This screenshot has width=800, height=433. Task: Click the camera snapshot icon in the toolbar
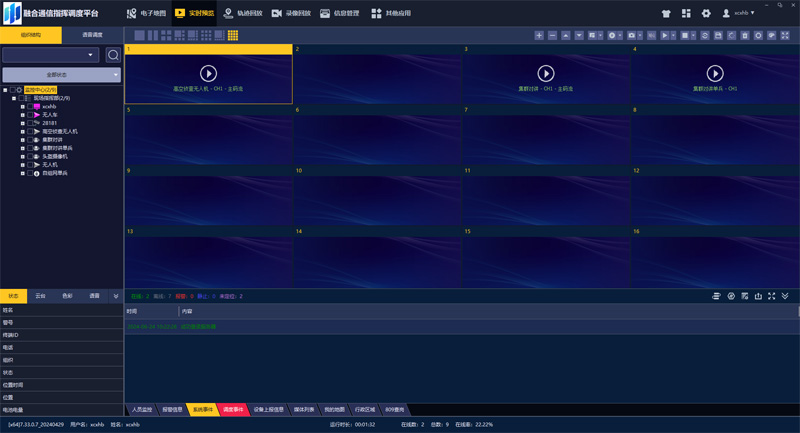click(631, 35)
